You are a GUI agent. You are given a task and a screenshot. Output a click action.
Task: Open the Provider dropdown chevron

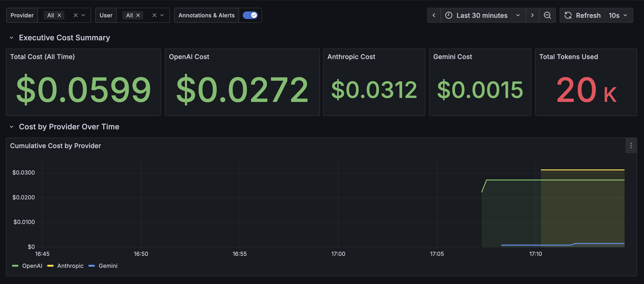coord(83,15)
